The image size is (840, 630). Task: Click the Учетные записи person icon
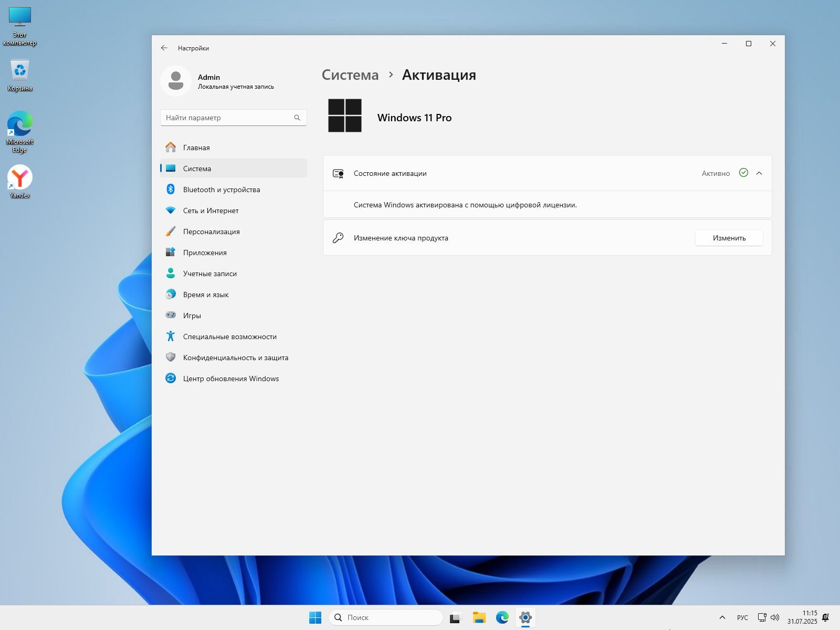[x=171, y=273]
